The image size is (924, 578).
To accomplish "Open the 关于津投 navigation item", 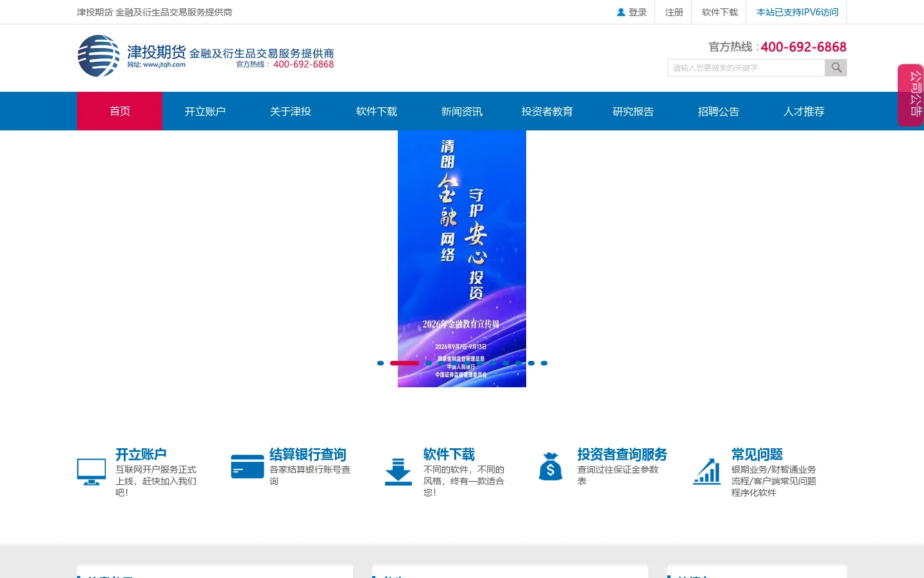I will (291, 111).
